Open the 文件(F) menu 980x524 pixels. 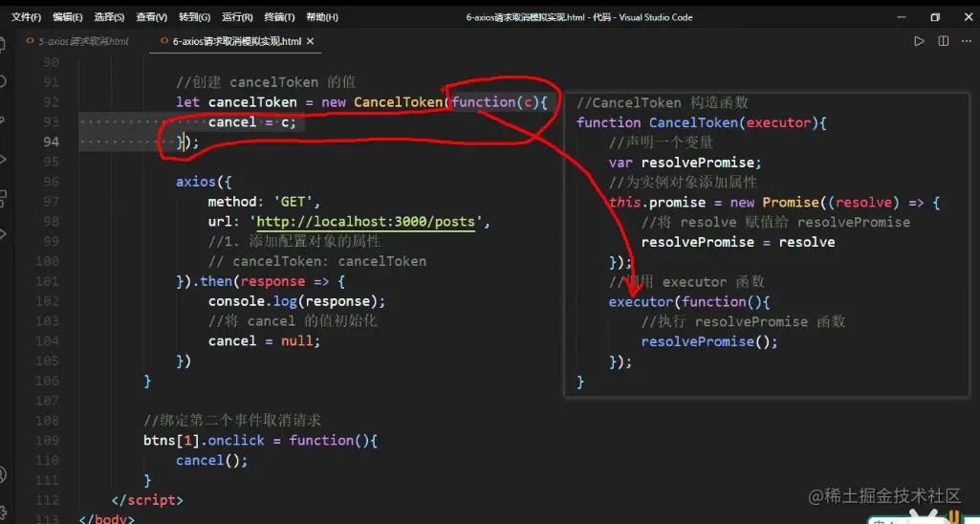(26, 17)
